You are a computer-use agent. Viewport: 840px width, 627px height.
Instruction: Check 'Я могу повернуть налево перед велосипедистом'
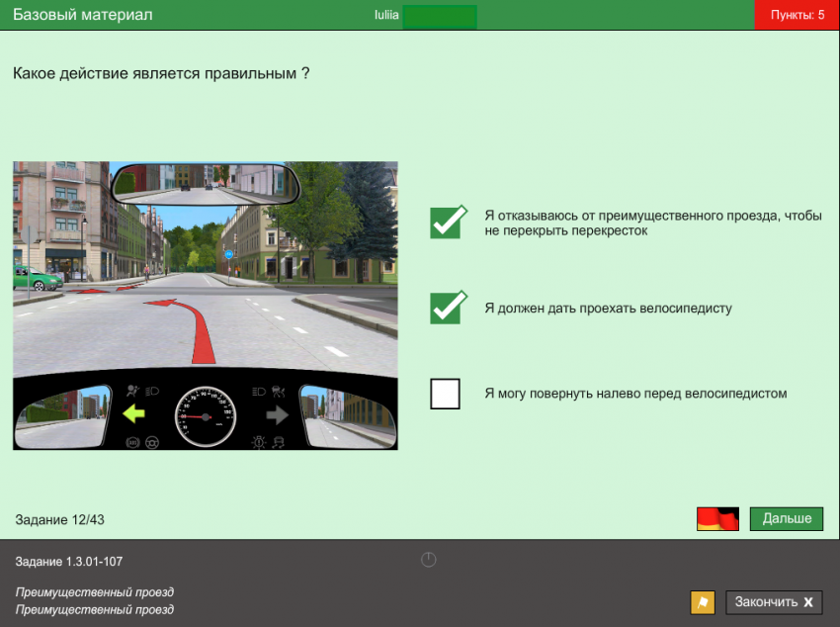click(446, 394)
